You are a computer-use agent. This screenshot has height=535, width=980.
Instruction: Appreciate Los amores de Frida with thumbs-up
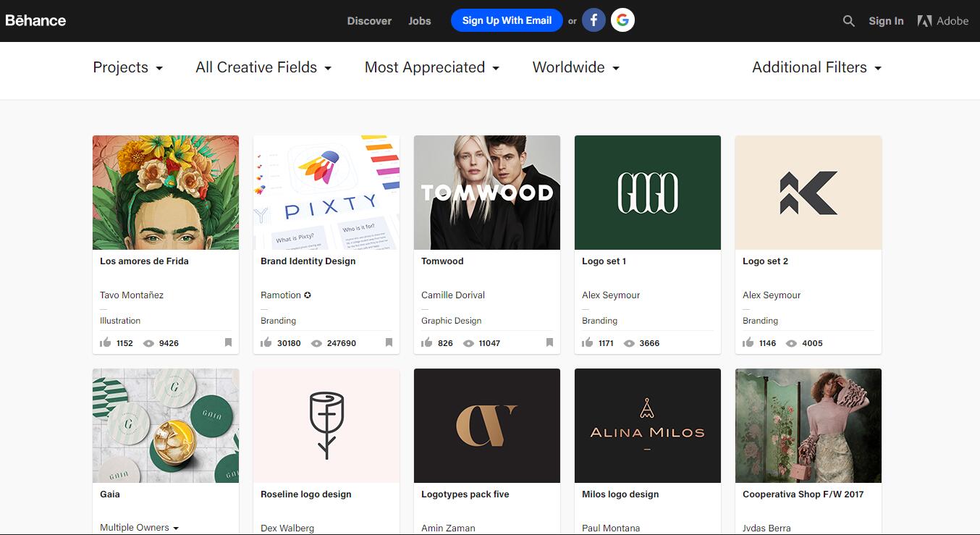[105, 342]
